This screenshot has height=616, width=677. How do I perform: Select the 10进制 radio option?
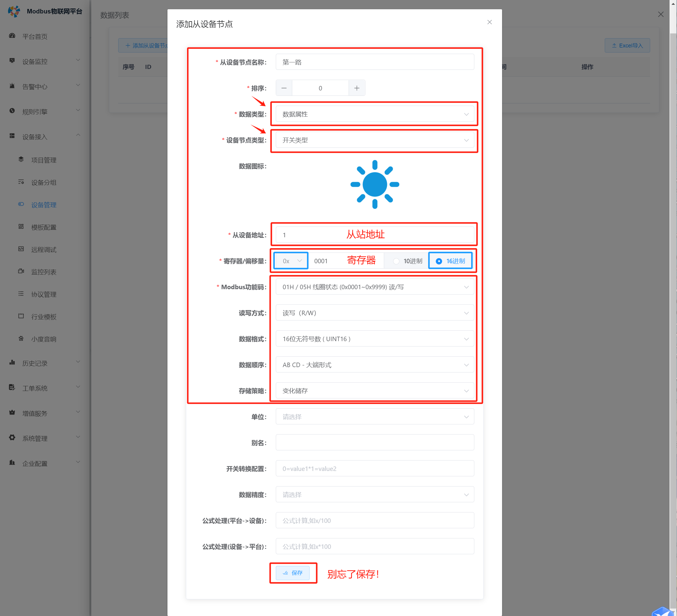coord(396,261)
